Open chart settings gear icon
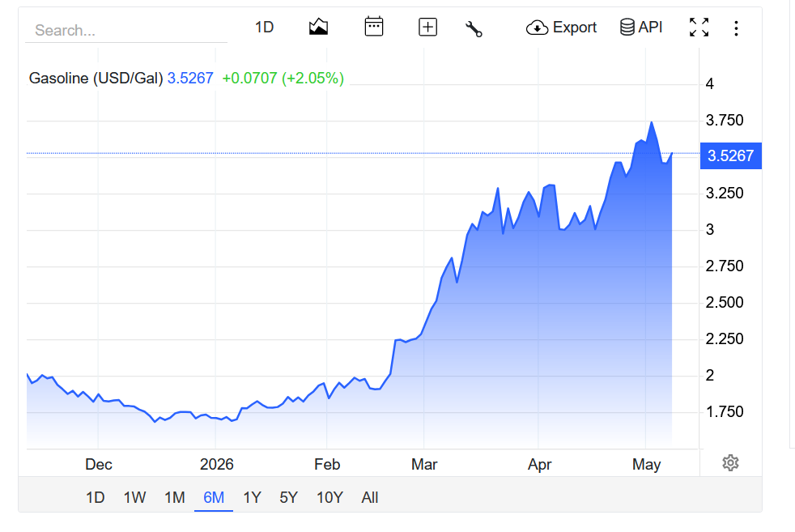 point(730,463)
